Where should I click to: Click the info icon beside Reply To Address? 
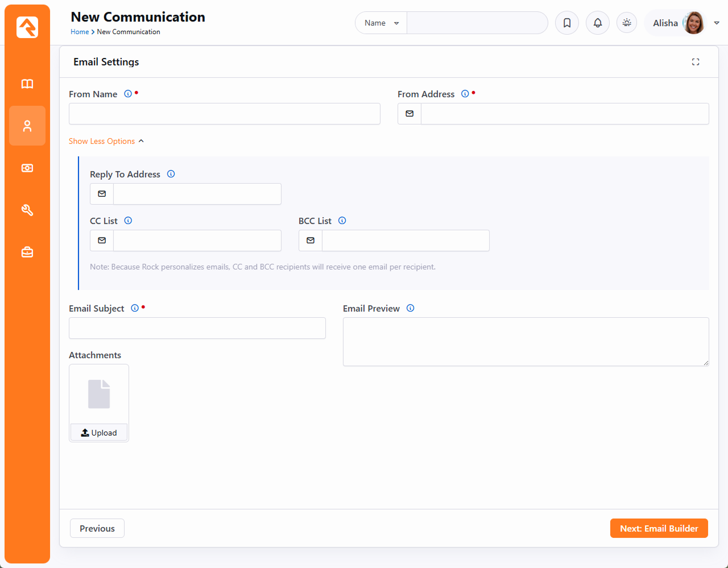click(171, 174)
